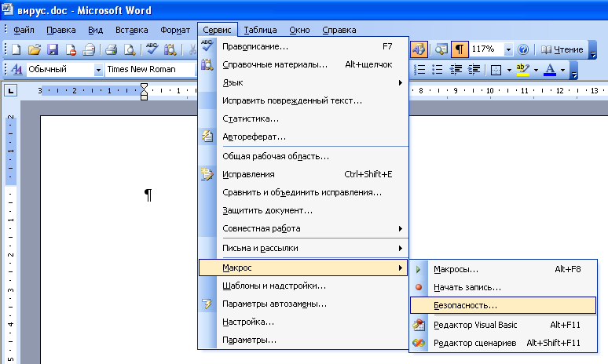Open border style dropdown arrow
608x364 pixels.
tap(509, 70)
